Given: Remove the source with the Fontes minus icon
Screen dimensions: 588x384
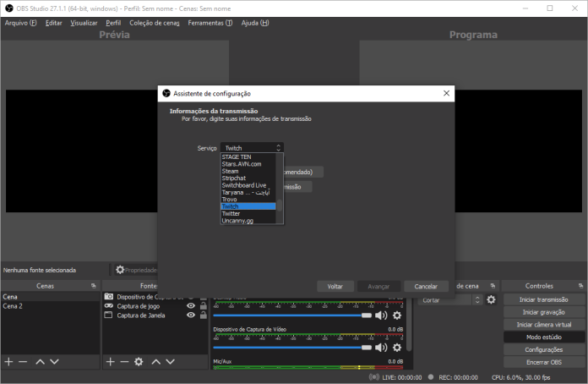Looking at the screenshot, I should [124, 361].
